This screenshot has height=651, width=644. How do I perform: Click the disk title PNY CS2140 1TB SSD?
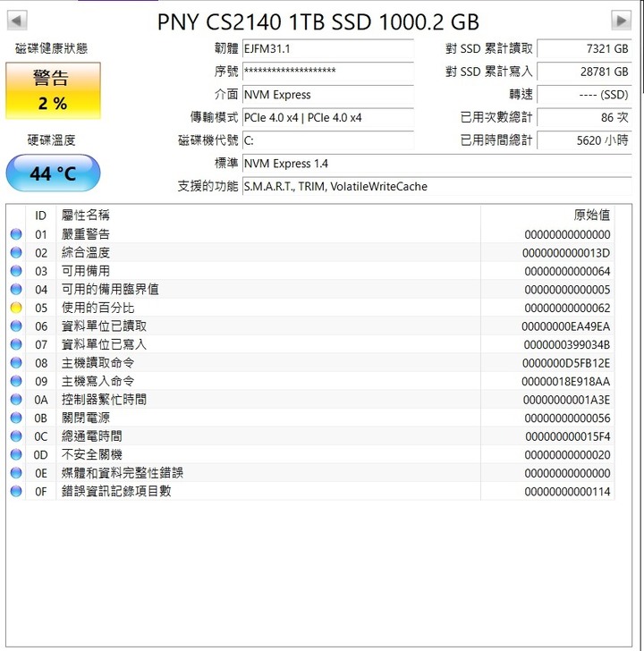265,22
